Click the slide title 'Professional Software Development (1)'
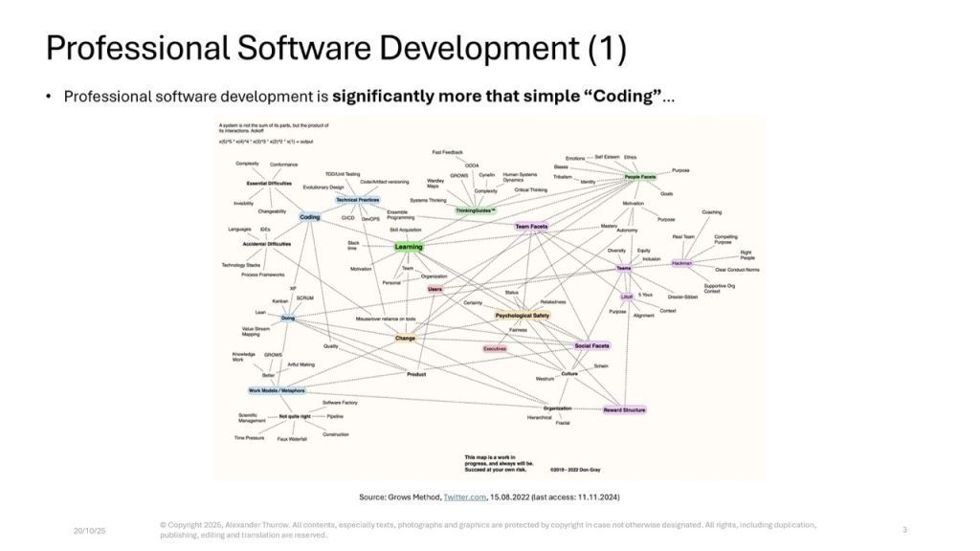The width and height of the screenshot is (980, 551). 336,49
